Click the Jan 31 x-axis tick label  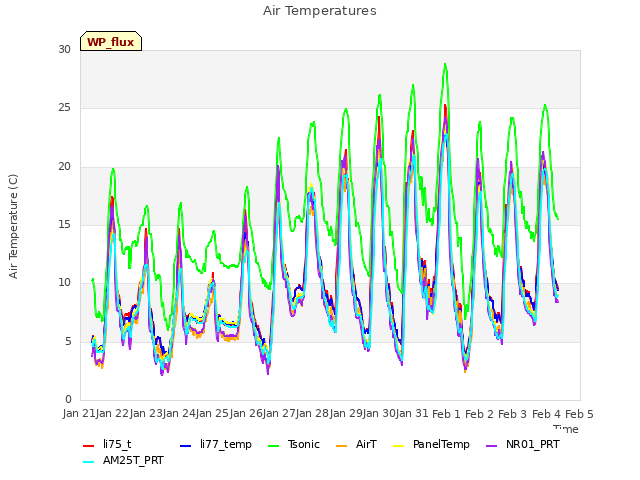tap(412, 413)
